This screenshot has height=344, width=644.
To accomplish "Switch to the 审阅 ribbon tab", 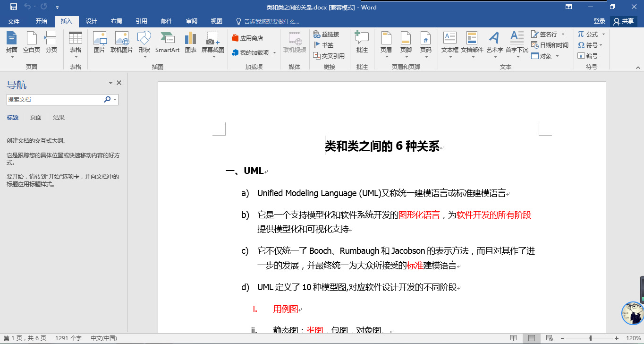I will pyautogui.click(x=191, y=21).
